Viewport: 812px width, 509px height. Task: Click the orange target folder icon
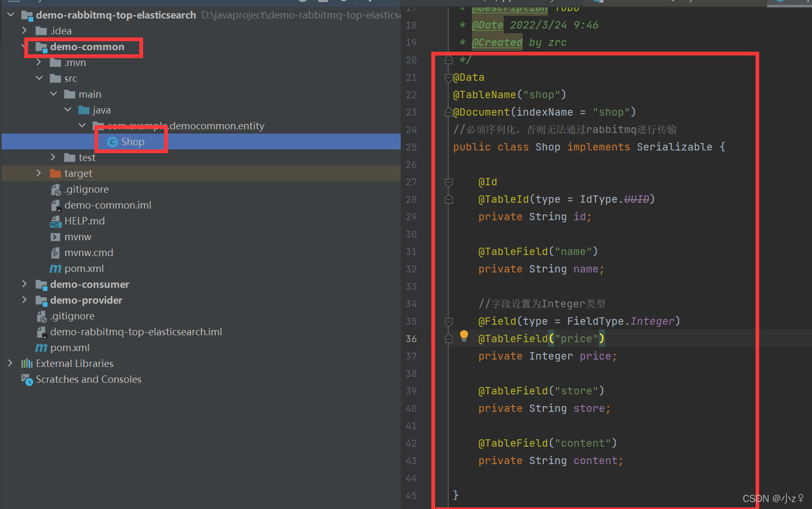55,173
